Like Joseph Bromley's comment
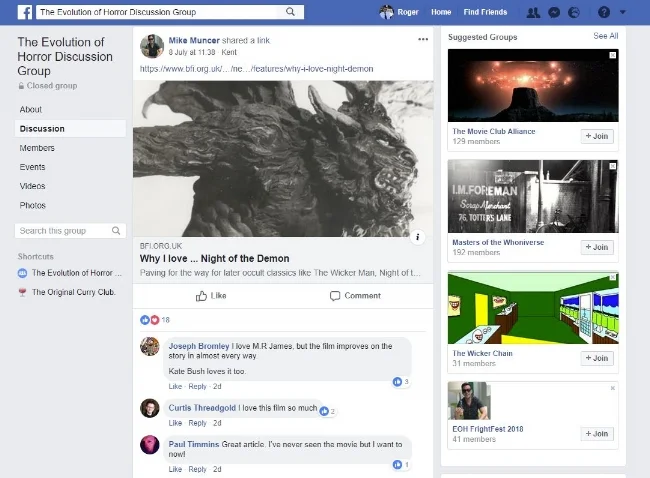The image size is (650, 478). (x=175, y=386)
